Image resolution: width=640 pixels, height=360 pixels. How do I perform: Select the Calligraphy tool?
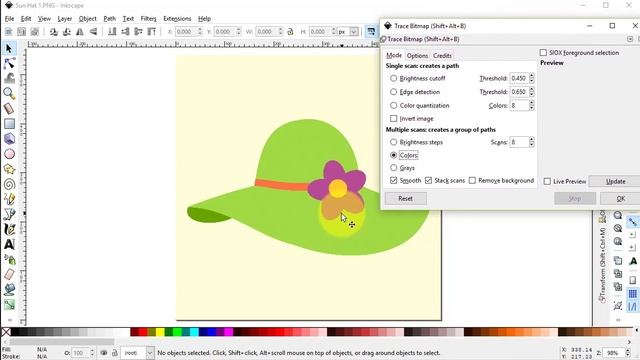coord(9,229)
